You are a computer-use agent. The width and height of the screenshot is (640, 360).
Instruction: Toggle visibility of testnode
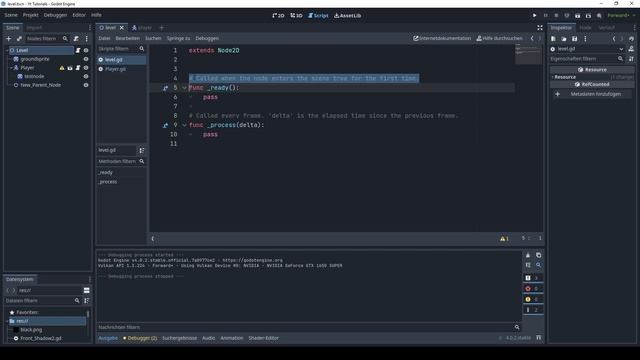click(86, 76)
